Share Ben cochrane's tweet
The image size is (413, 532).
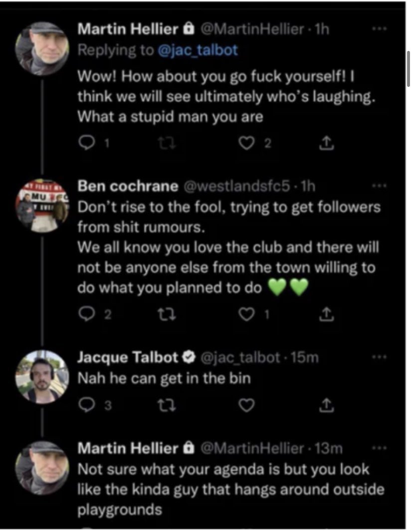(x=325, y=313)
